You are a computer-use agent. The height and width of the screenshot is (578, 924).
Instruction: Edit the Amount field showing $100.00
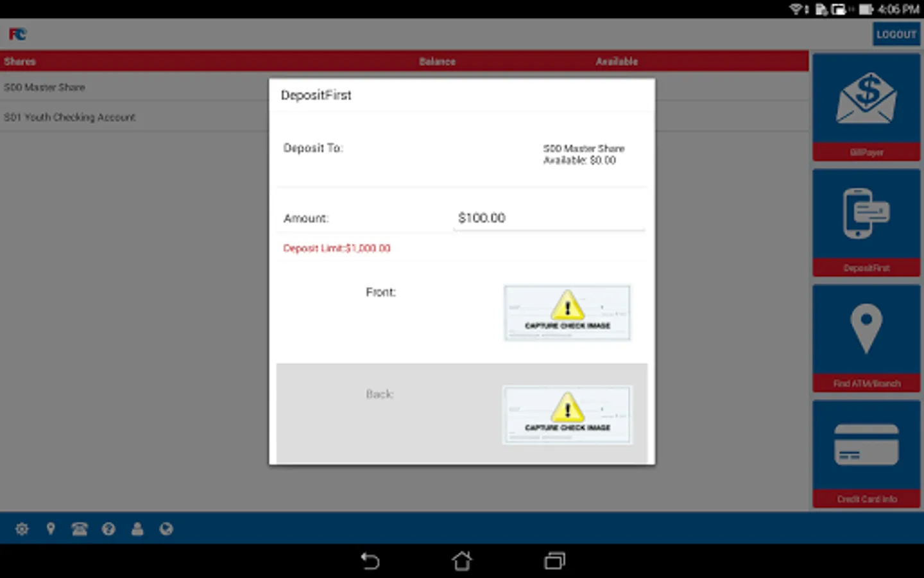click(549, 218)
